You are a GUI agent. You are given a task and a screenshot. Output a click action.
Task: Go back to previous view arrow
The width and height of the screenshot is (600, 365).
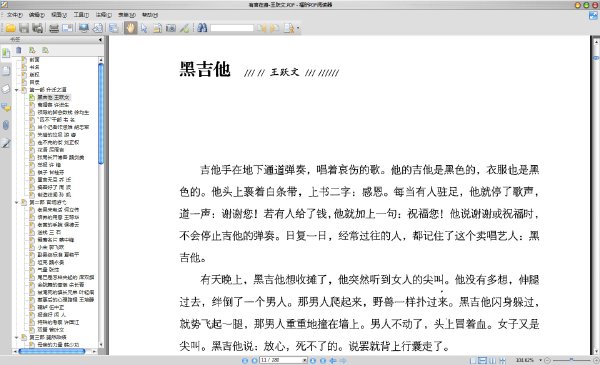pyautogui.click(x=333, y=360)
